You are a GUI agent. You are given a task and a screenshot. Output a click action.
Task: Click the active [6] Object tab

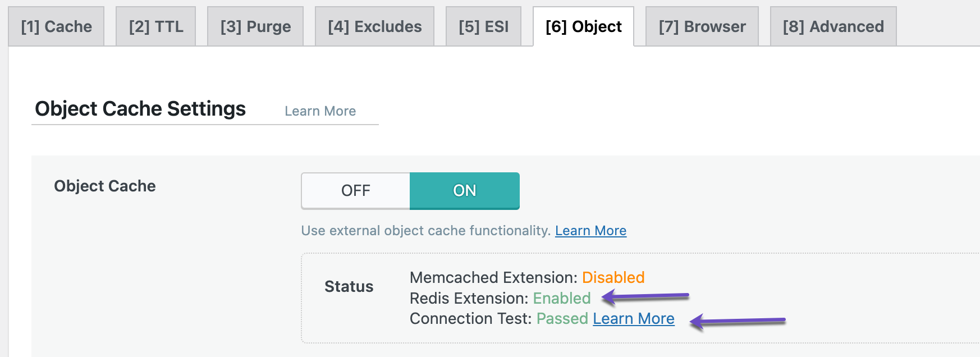pyautogui.click(x=583, y=26)
